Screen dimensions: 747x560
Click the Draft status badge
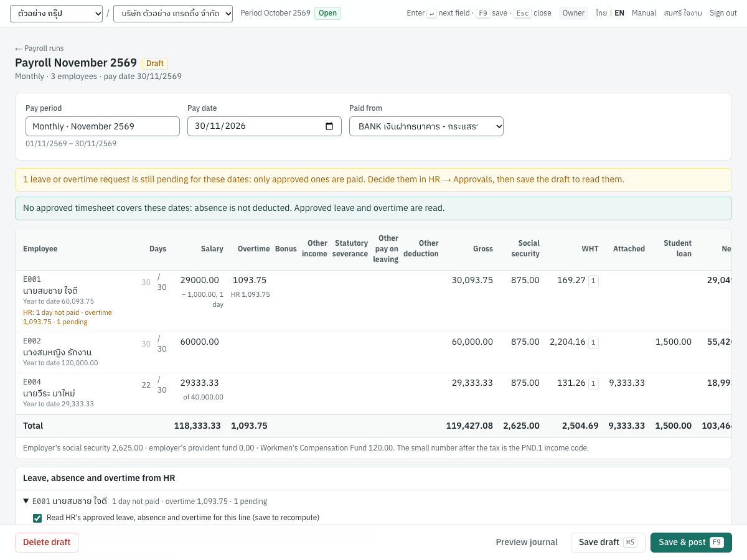[x=155, y=63]
